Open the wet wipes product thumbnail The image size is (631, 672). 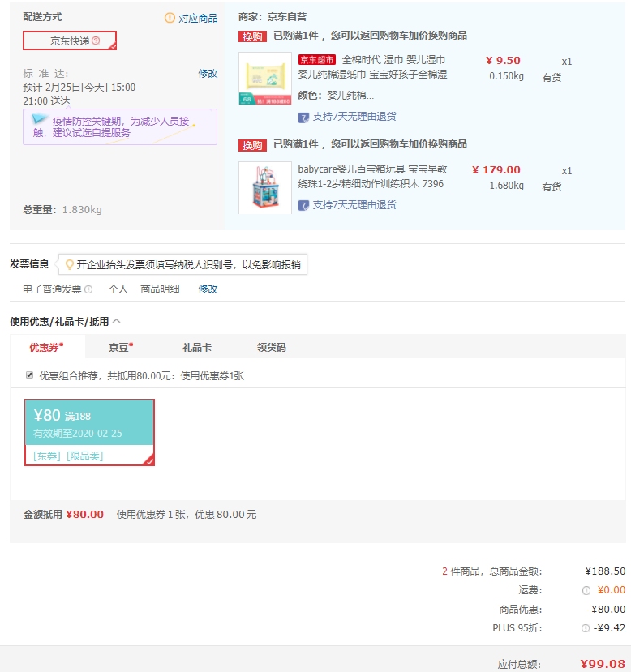(x=265, y=79)
